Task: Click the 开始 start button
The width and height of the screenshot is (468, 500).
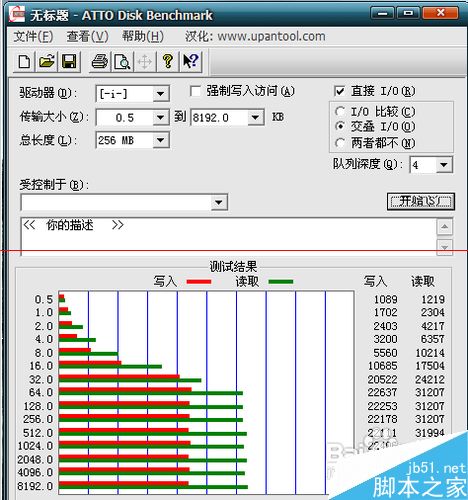Action: pos(421,201)
